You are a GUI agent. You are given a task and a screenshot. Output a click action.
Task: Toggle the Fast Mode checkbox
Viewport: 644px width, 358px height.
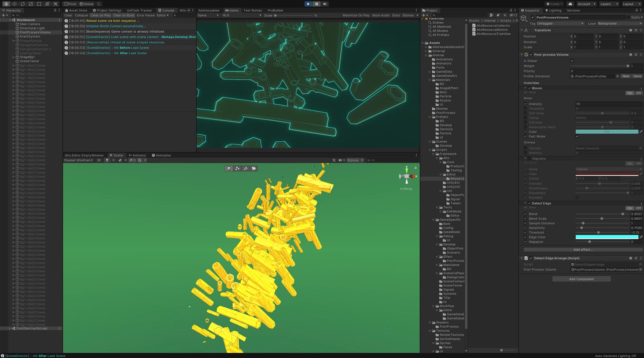point(577,137)
